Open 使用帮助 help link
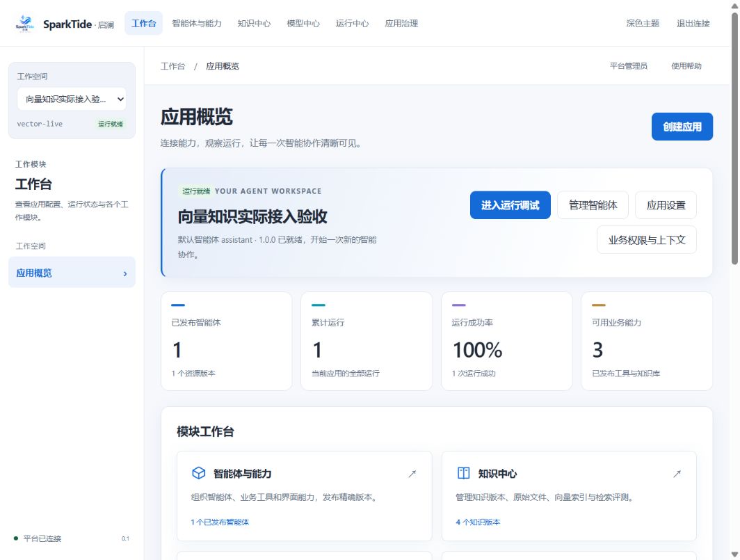This screenshot has height=560, width=740. click(686, 66)
